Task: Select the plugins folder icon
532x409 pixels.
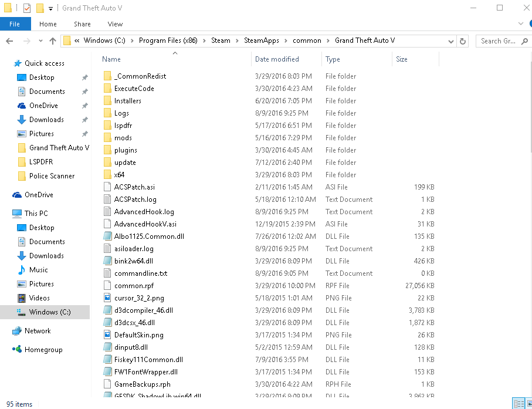Action: (107, 150)
